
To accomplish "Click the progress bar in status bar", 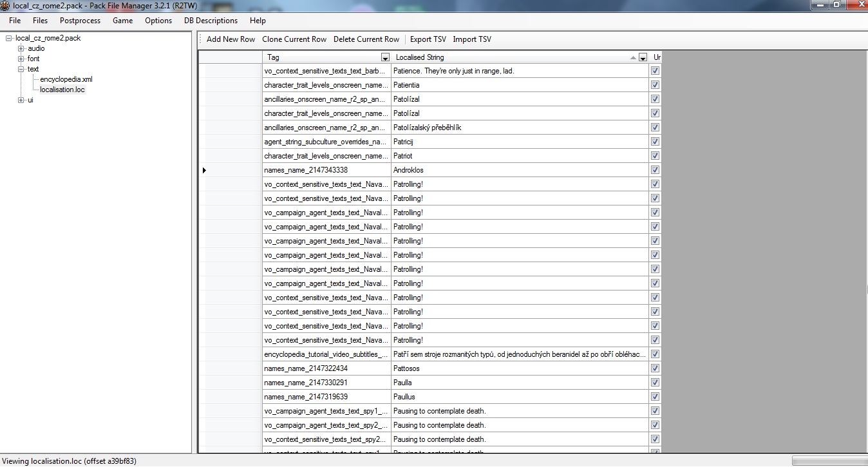I will pyautogui.click(x=829, y=461).
